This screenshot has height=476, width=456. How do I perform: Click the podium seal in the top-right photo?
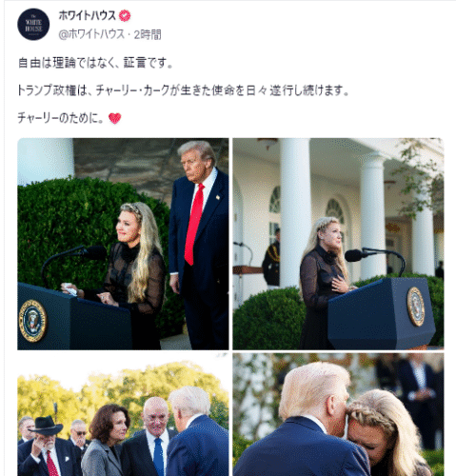click(x=416, y=307)
